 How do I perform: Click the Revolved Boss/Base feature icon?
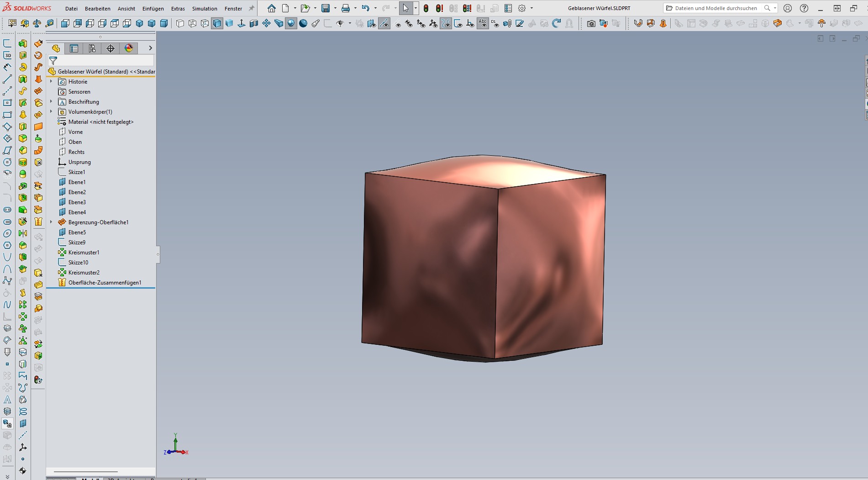[x=23, y=67]
